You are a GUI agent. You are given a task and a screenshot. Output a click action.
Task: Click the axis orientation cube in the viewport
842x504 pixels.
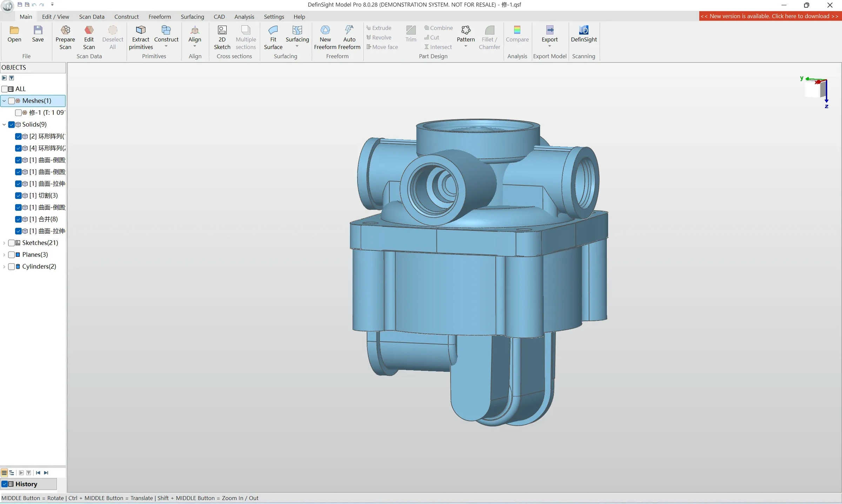point(816,89)
